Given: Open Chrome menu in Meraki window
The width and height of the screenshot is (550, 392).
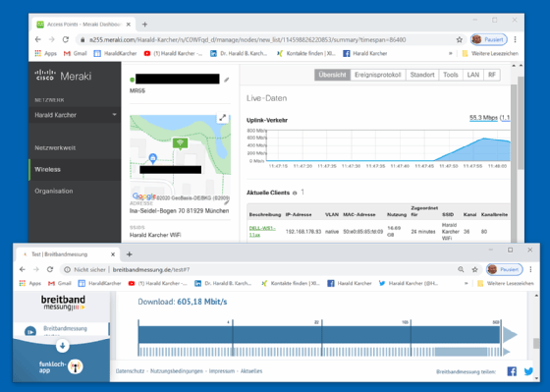Looking at the screenshot, I should click(515, 39).
